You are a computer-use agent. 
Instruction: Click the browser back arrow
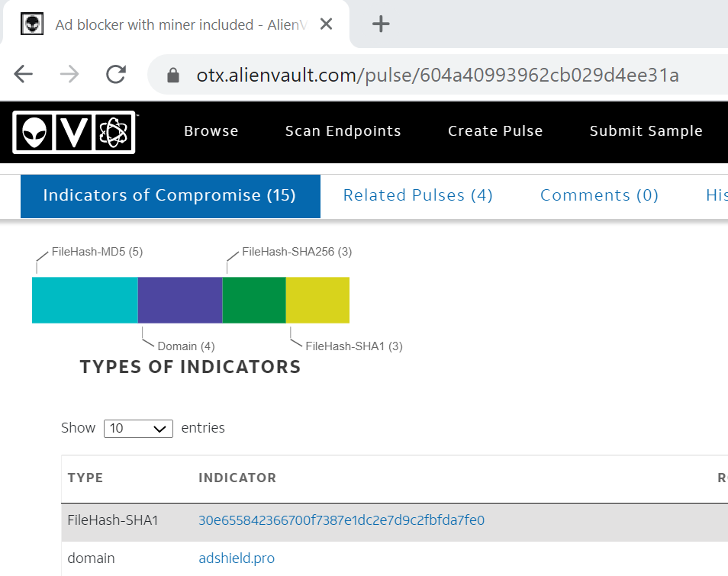coord(23,74)
